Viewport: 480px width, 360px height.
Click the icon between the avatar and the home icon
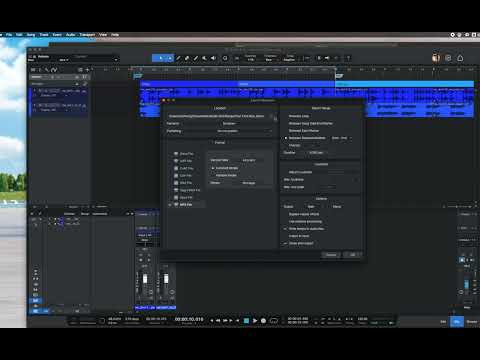(448, 58)
